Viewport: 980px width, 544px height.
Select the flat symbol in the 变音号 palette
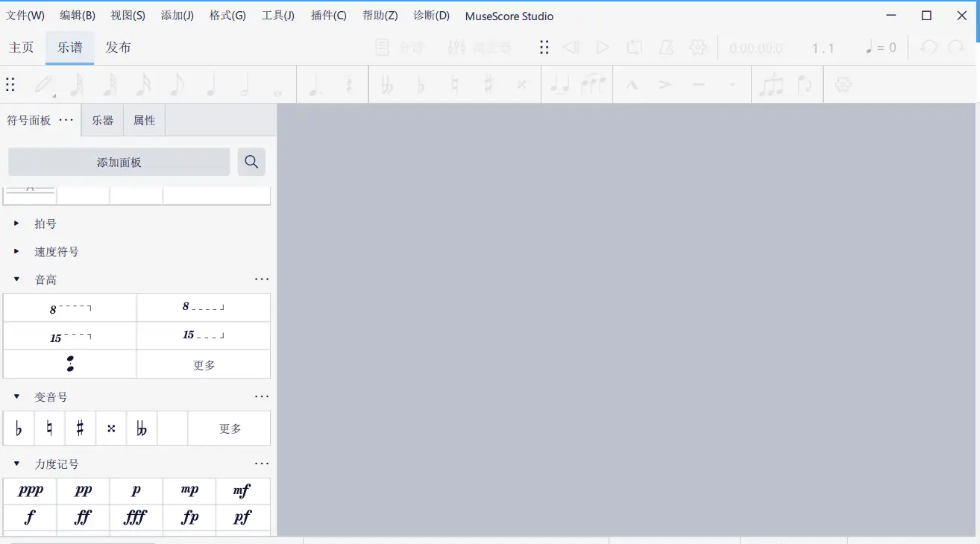[19, 428]
